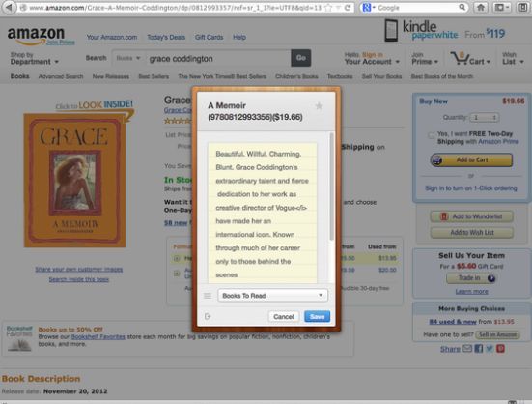Image resolution: width=532 pixels, height=404 pixels.
Task: Open Children's Books in subnav
Action: tap(296, 76)
